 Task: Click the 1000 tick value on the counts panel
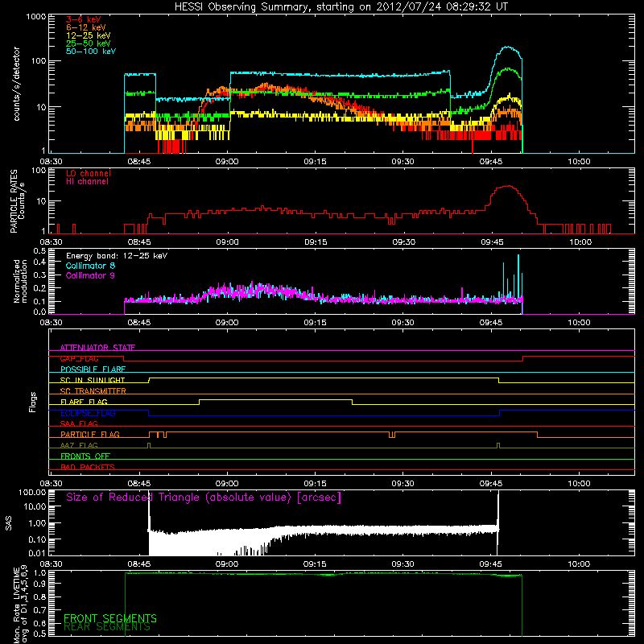point(36,17)
